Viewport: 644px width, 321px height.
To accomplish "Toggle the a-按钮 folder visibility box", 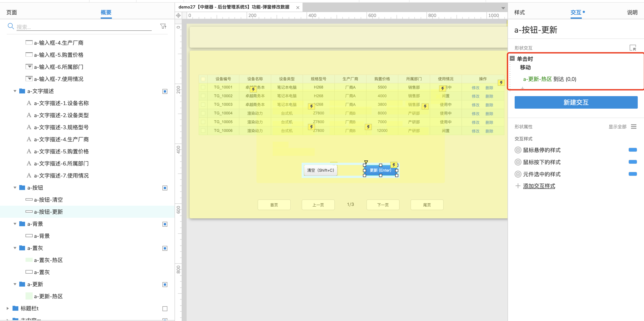I will click(x=165, y=188).
